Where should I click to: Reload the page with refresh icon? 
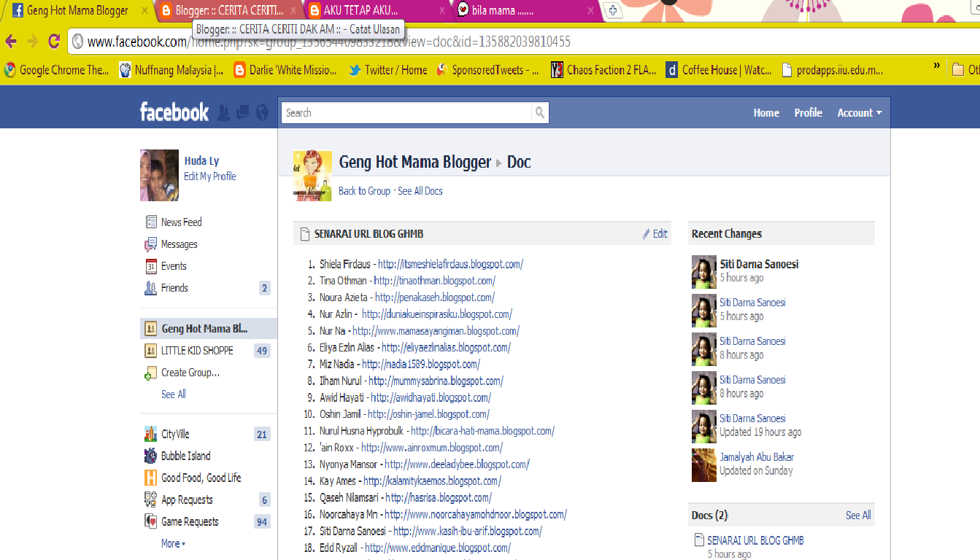[x=53, y=42]
